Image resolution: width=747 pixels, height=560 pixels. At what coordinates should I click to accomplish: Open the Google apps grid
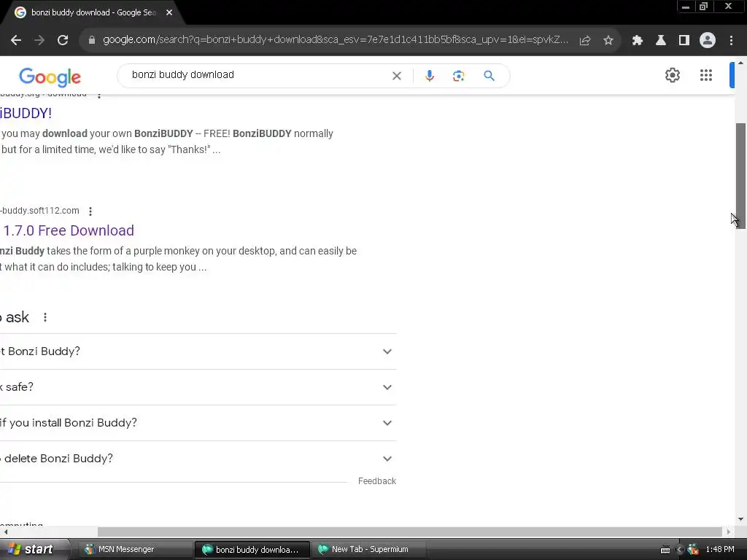[x=706, y=75]
